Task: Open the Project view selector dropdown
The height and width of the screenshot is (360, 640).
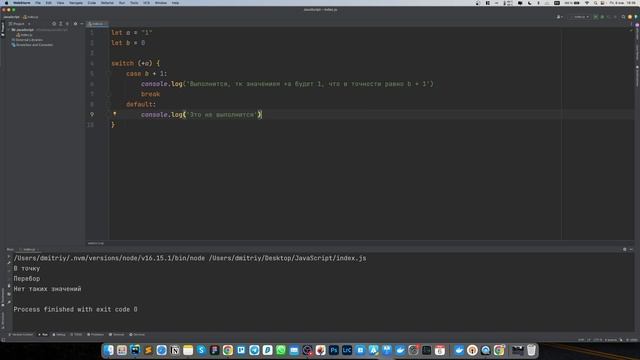Action: click(19, 24)
